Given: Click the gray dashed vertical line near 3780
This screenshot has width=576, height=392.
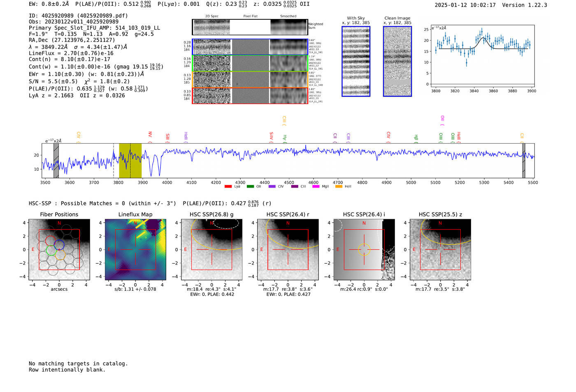Looking at the screenshot, I should click(114, 160).
